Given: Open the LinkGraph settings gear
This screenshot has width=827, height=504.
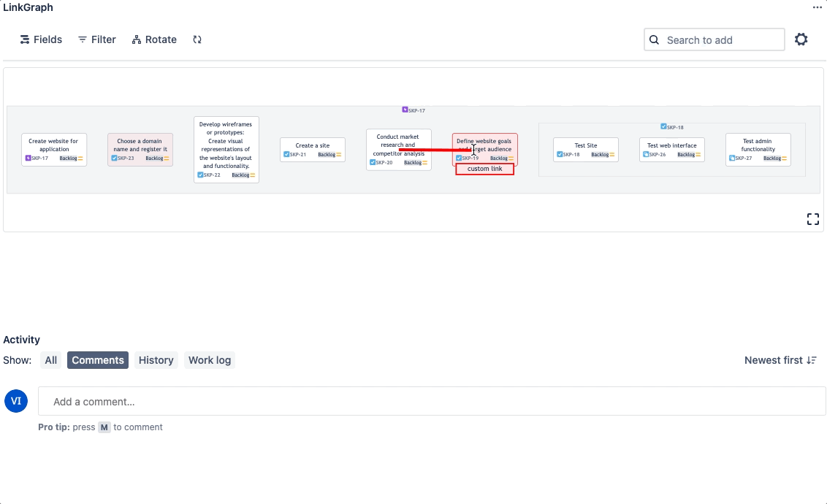Looking at the screenshot, I should [801, 39].
